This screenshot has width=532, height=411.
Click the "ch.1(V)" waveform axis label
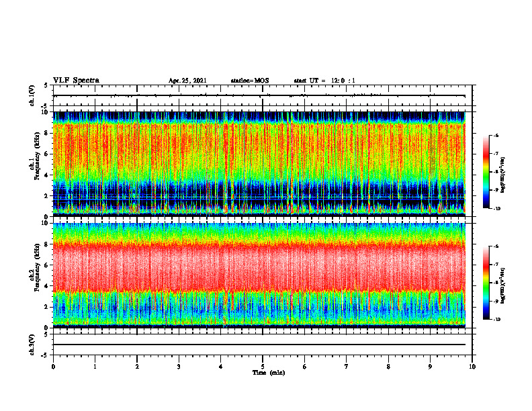click(32, 95)
